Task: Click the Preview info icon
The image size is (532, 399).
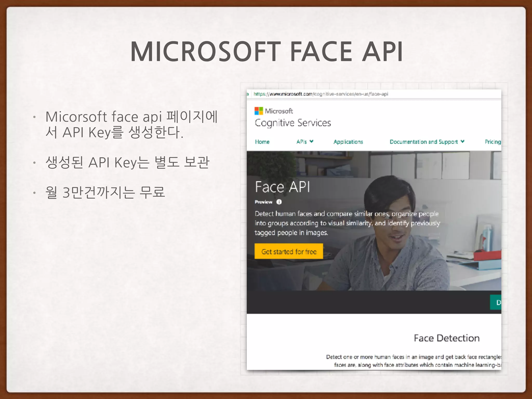Action: click(279, 202)
